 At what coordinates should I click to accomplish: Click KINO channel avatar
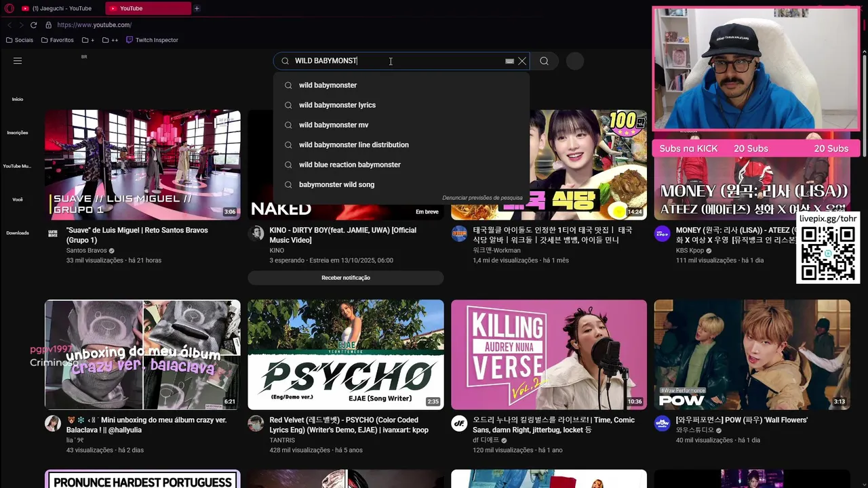pyautogui.click(x=256, y=233)
